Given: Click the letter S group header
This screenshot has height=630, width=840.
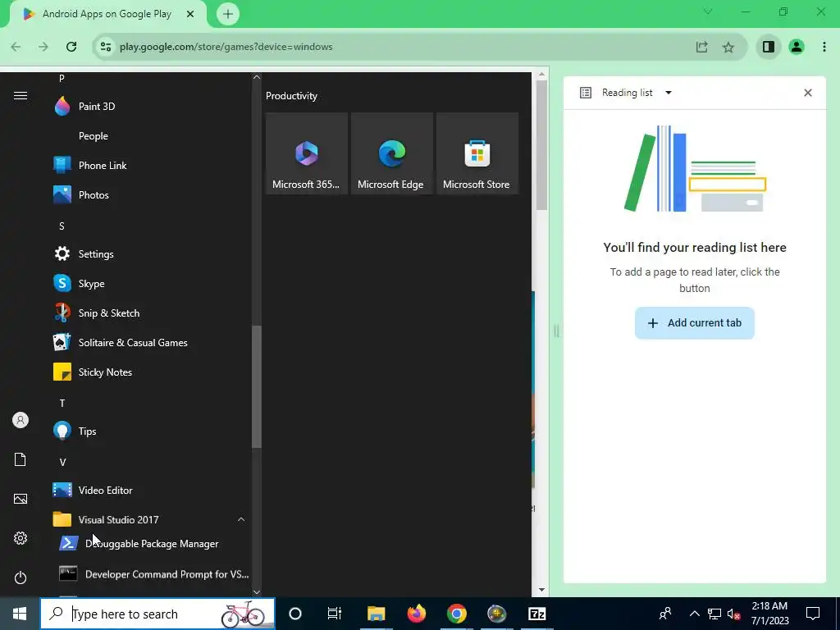Looking at the screenshot, I should [x=62, y=226].
